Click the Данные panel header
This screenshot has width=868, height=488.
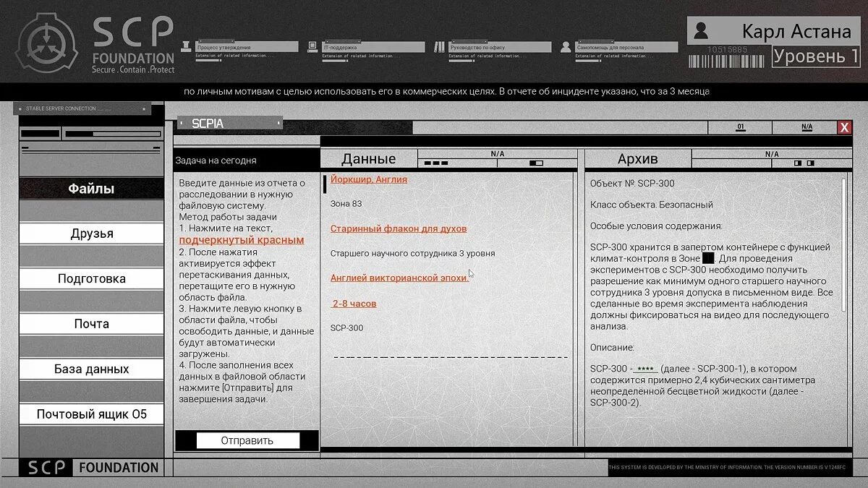click(369, 159)
